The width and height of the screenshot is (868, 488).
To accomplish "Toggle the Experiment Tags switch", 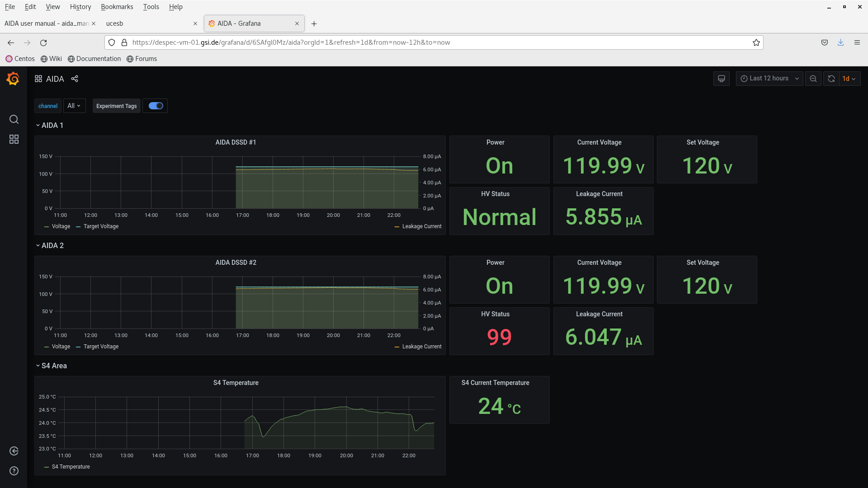I will (156, 106).
